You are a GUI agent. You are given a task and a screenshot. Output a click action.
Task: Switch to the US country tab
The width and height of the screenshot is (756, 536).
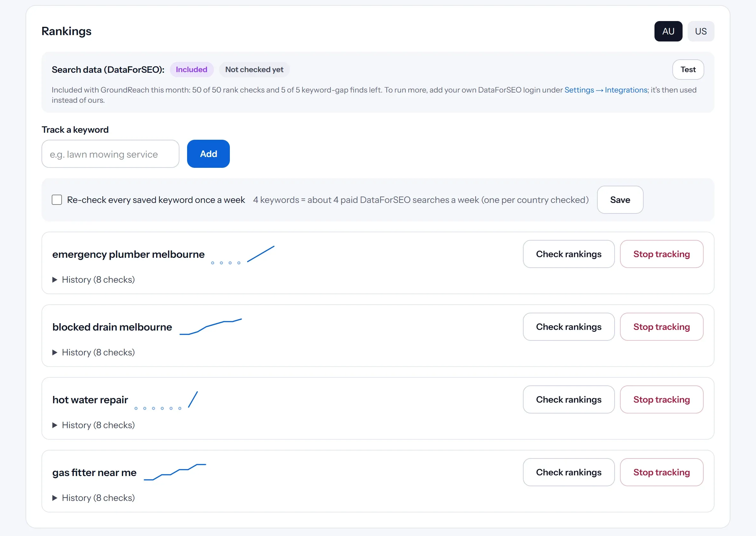[x=700, y=31]
